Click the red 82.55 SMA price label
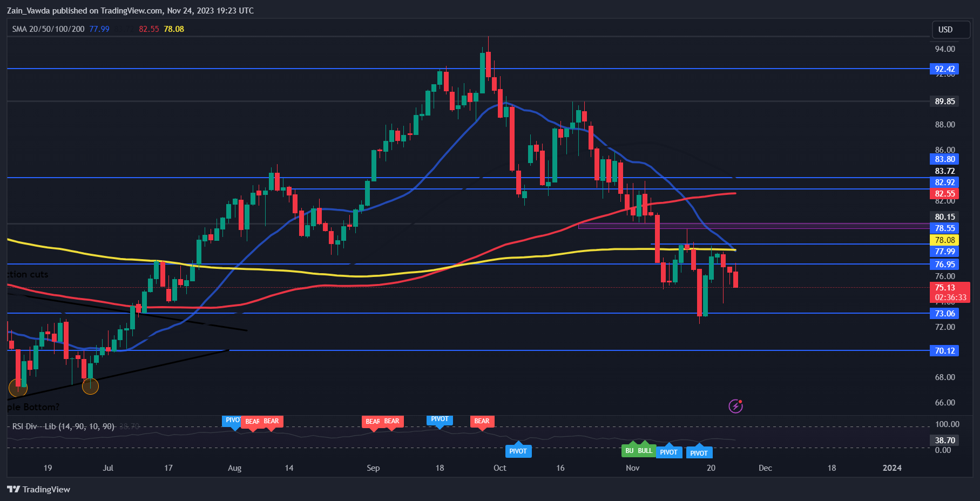Image resolution: width=980 pixels, height=501 pixels. coord(944,193)
